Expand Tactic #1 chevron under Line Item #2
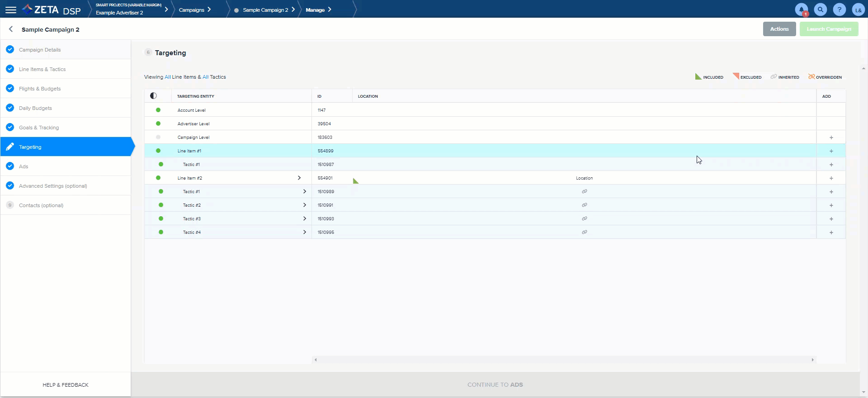Image resolution: width=868 pixels, height=398 pixels. 304,191
